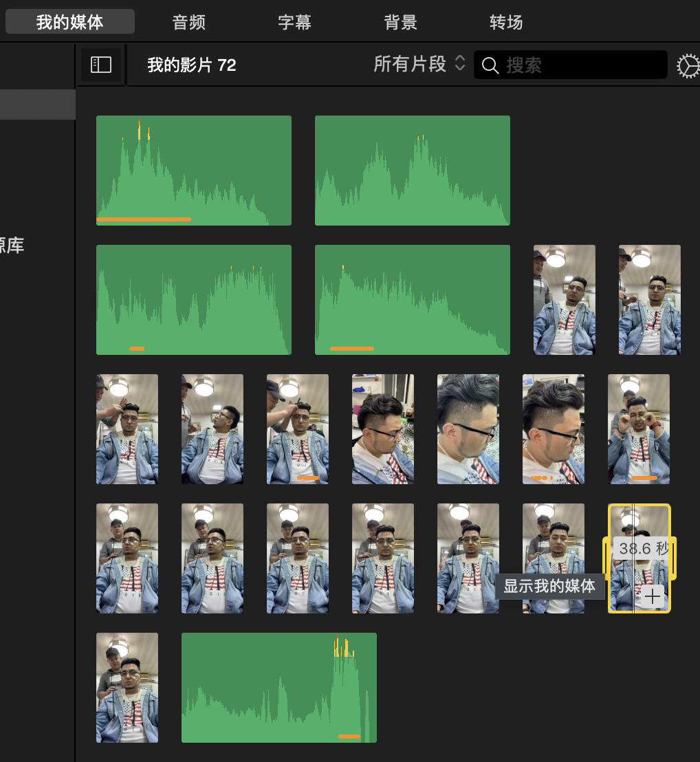This screenshot has height=762, width=700.
Task: Go to the 转场 tab
Action: click(507, 22)
